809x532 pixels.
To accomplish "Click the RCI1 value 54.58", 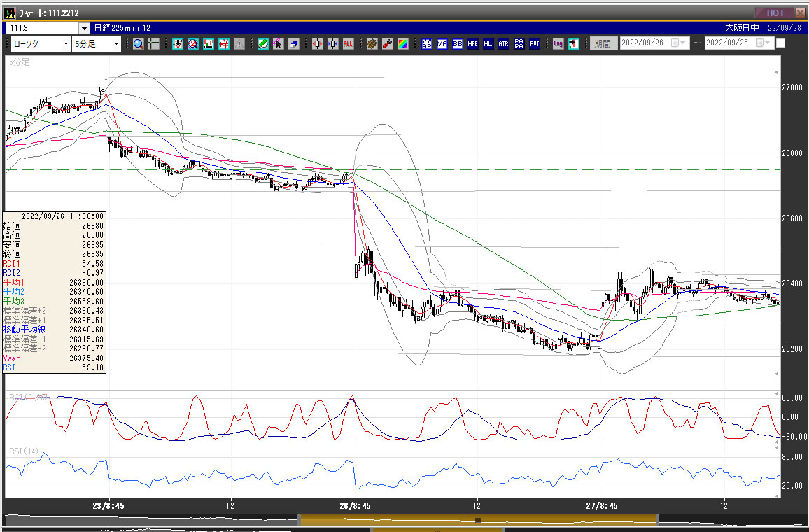I will [x=92, y=264].
